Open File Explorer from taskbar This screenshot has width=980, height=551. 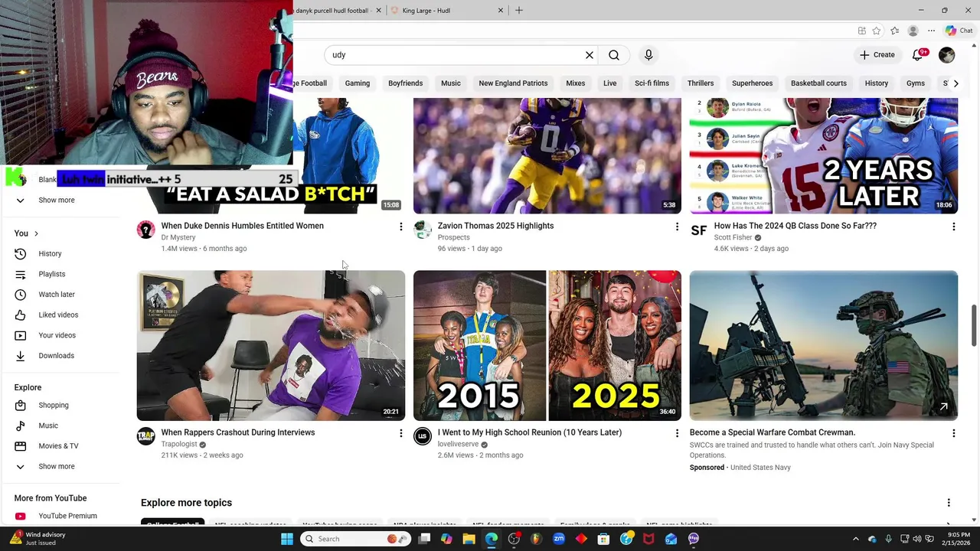tap(469, 539)
